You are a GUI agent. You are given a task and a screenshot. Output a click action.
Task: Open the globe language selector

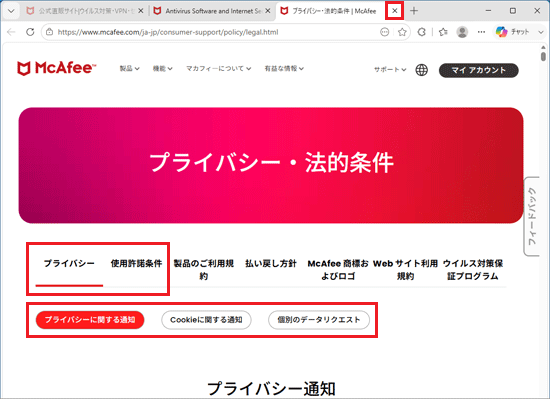point(422,70)
